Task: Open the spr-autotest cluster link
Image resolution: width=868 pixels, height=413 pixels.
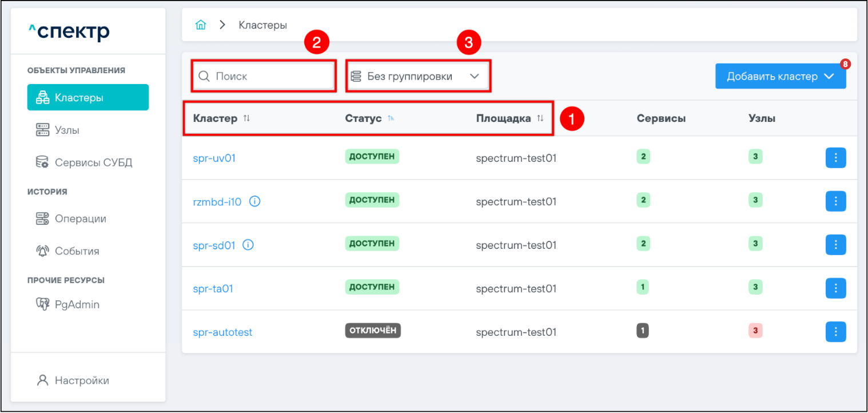Action: click(x=222, y=332)
